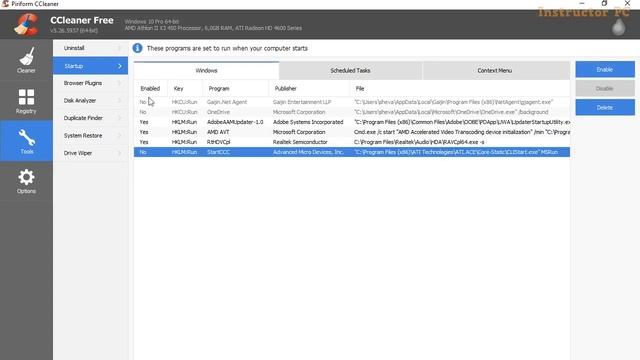
Task: Click the CCleaner logo in header
Action: (27, 24)
